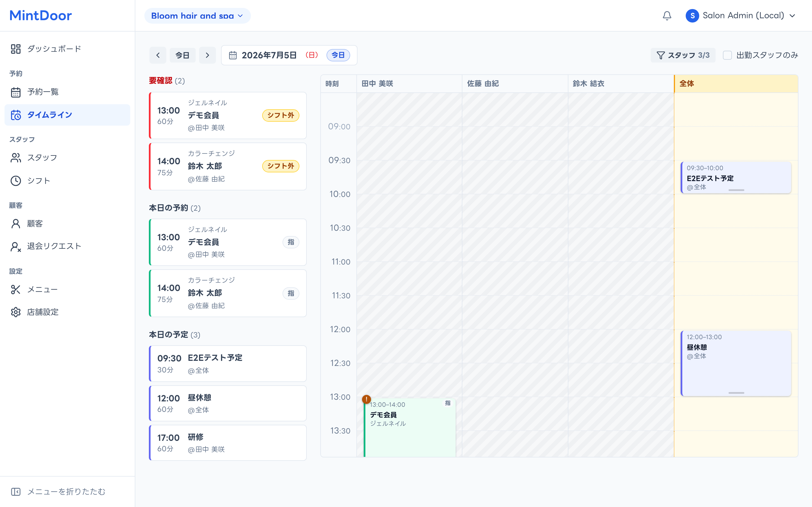Open the notifications bell
This screenshot has height=507, width=812.
[667, 16]
